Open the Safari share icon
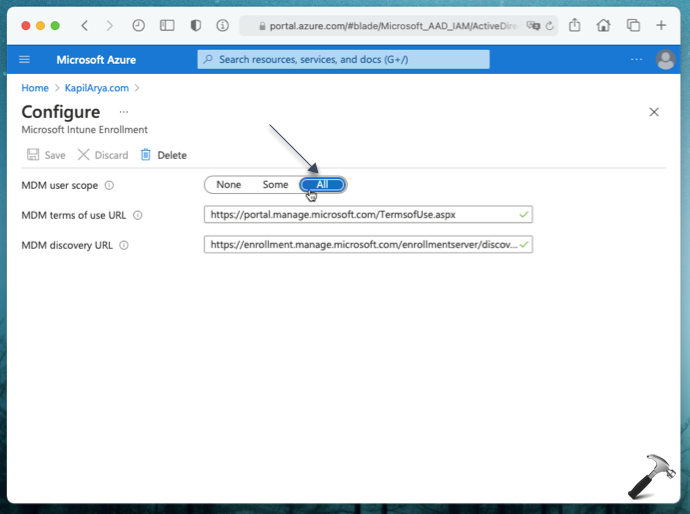The image size is (690, 514). [x=575, y=25]
